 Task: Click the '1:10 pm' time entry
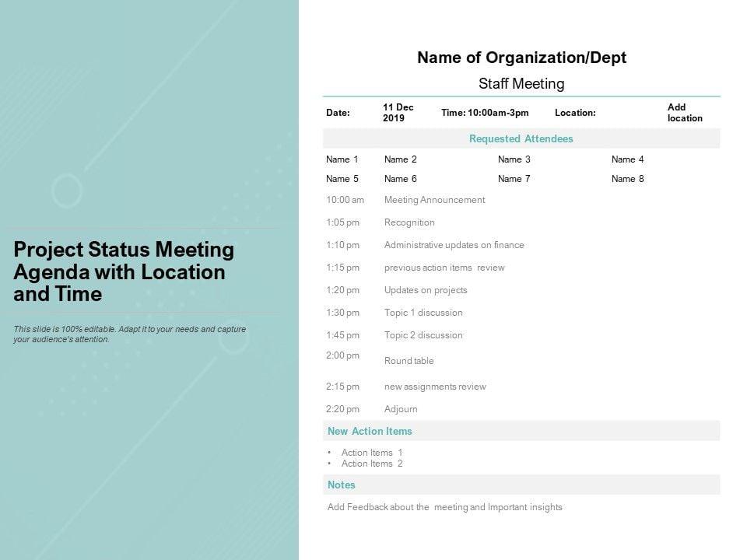342,245
